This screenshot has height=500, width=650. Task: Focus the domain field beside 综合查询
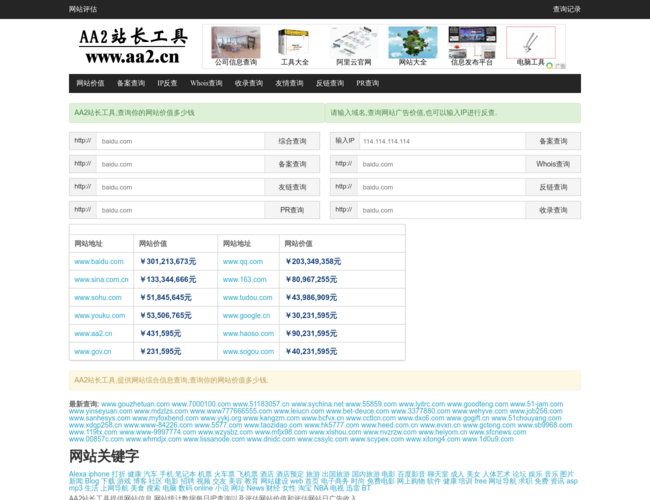(x=180, y=141)
